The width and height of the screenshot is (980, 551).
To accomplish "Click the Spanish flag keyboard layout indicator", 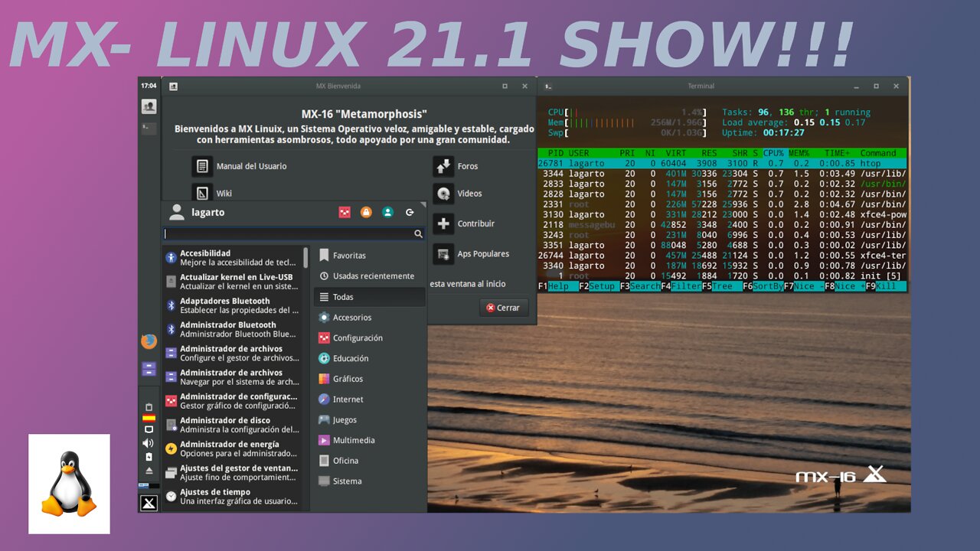I will click(x=149, y=418).
